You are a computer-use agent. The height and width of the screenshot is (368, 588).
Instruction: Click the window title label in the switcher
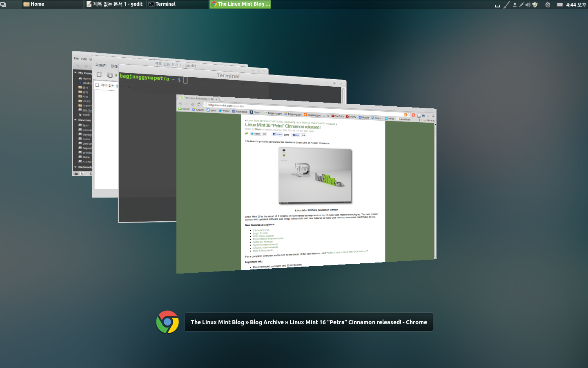[x=309, y=322]
